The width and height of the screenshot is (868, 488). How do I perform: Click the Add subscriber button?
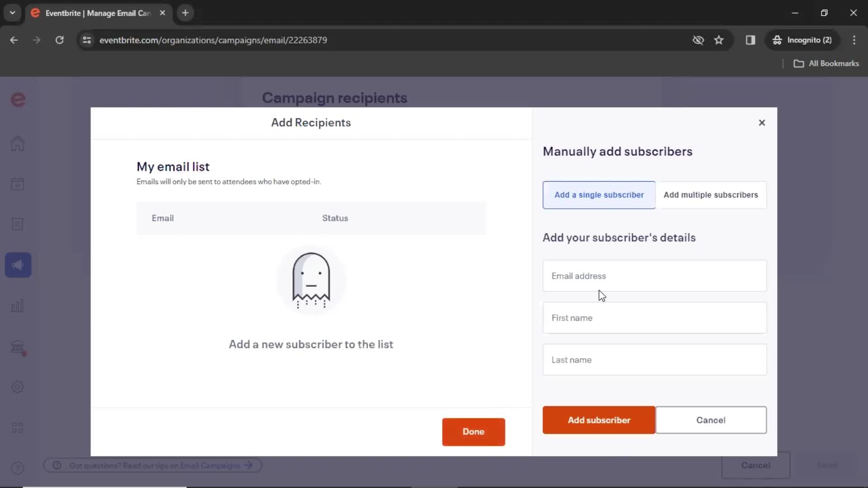(x=599, y=420)
